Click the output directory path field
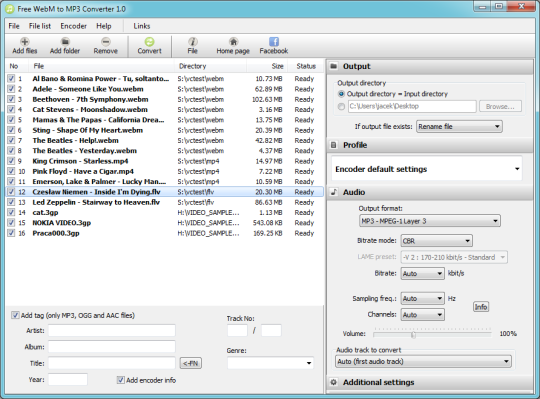Viewport: 540px width, 399px height. (x=412, y=106)
